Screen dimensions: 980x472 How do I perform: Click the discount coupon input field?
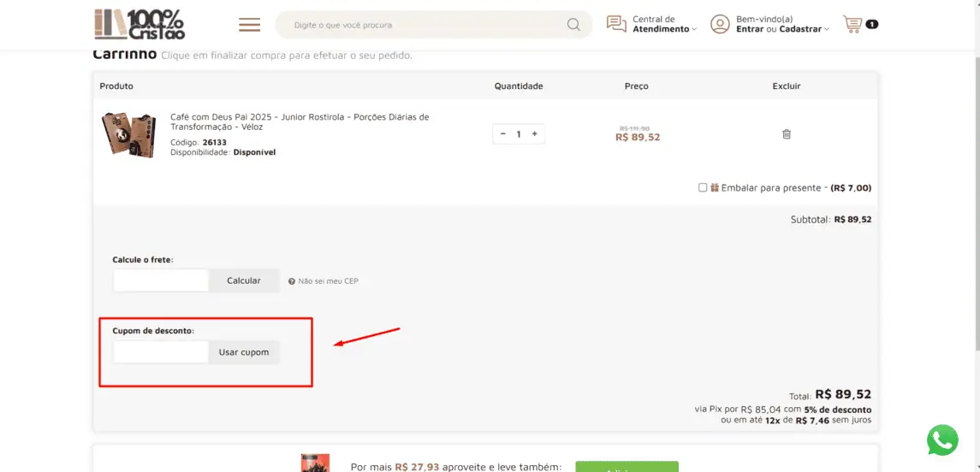click(161, 352)
